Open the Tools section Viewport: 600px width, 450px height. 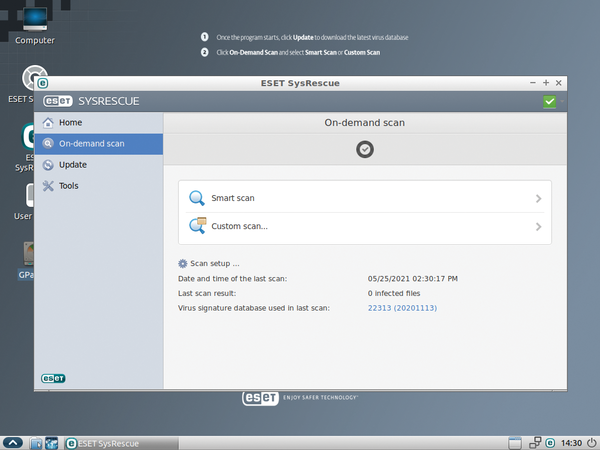click(99, 186)
